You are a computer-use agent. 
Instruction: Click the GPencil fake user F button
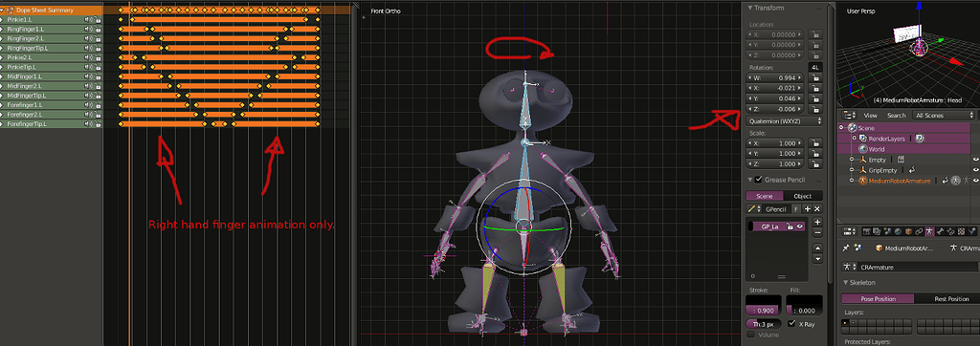pos(796,208)
